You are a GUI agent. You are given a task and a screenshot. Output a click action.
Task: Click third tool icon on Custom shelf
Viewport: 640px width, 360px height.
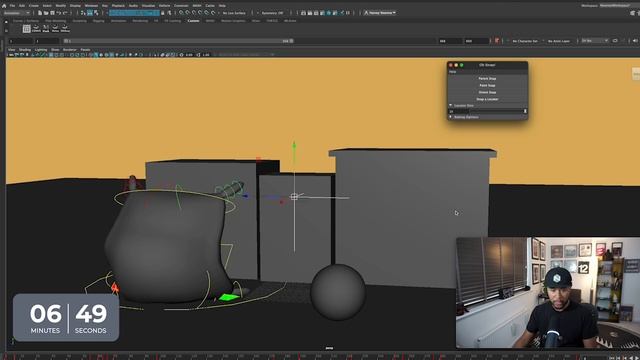pos(46,28)
